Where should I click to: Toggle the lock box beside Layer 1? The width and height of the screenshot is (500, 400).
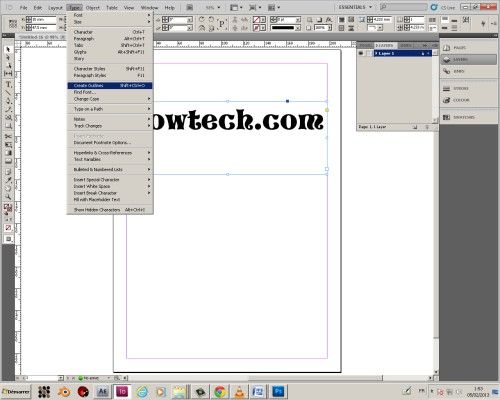click(x=369, y=53)
